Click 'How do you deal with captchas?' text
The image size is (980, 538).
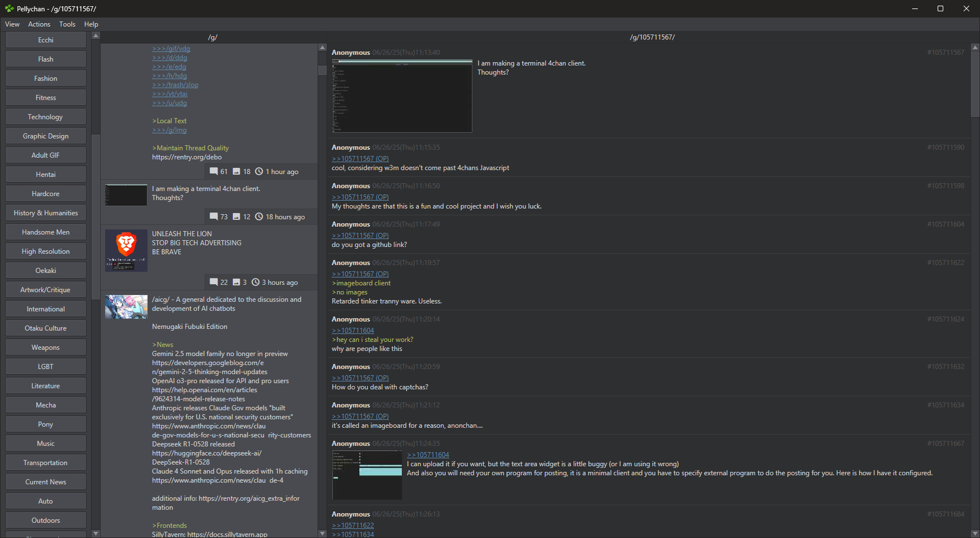(x=380, y=387)
